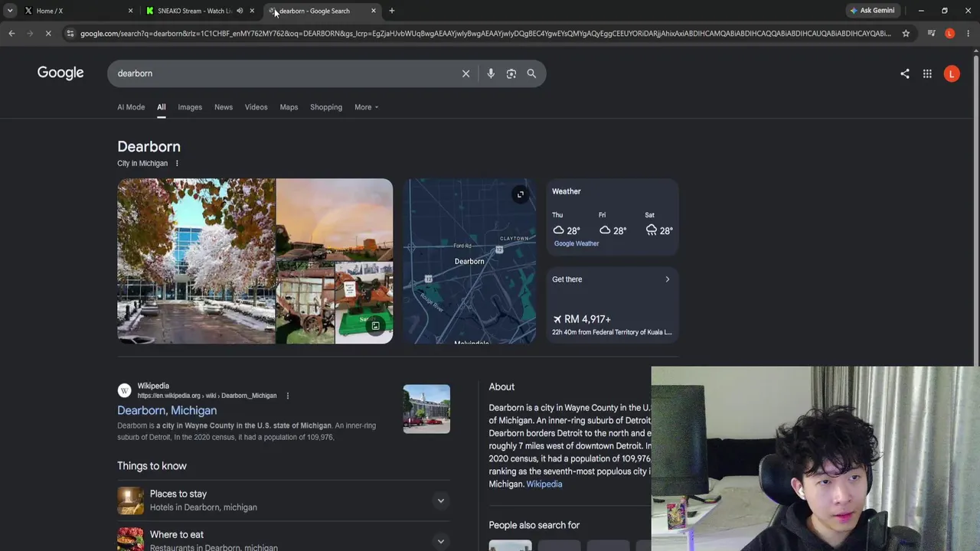980x551 pixels.
Task: Click Friday's weather forecast
Action: [x=612, y=224]
